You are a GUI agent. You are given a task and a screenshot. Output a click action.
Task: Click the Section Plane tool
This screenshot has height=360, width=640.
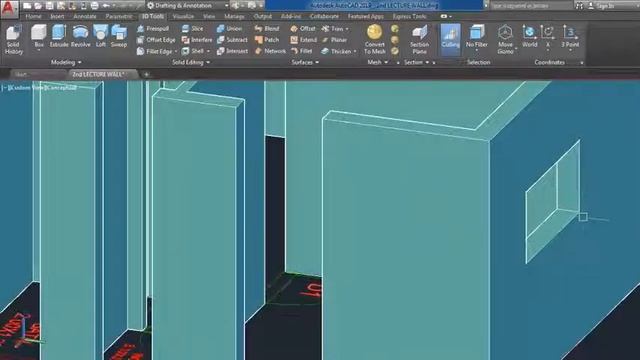point(419,40)
